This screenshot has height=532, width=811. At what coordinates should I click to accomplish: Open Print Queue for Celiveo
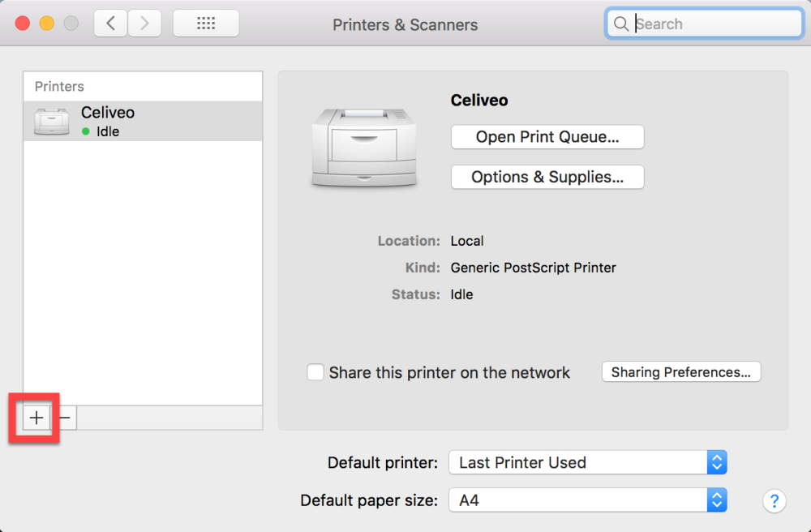click(547, 137)
